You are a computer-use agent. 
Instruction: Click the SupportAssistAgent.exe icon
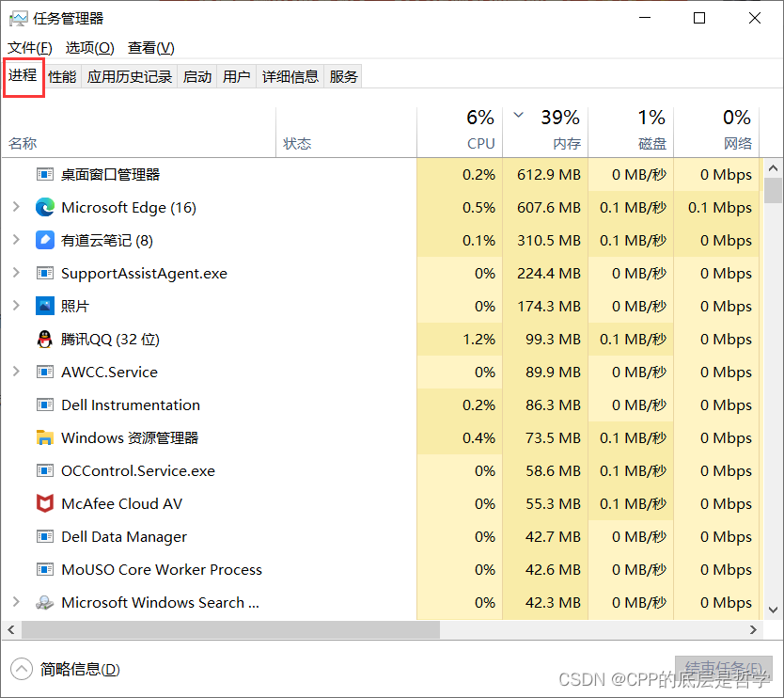[x=45, y=273]
